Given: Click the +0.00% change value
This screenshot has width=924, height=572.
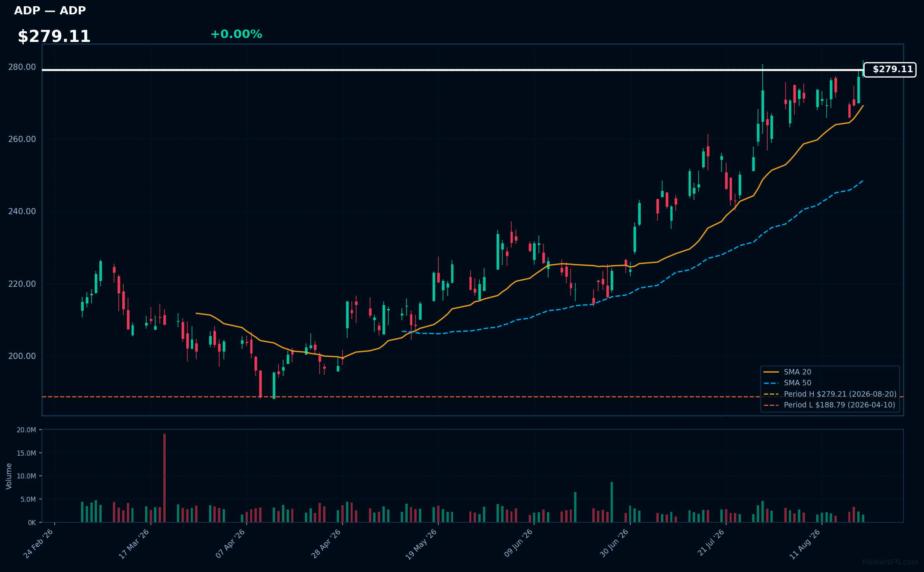Looking at the screenshot, I should point(236,34).
